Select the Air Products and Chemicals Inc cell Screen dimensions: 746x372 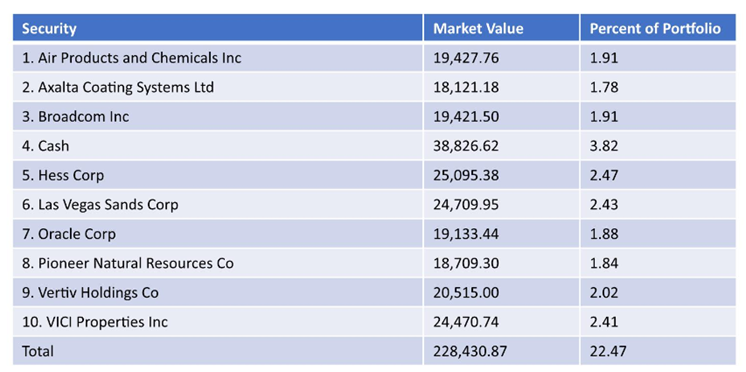[218, 58]
